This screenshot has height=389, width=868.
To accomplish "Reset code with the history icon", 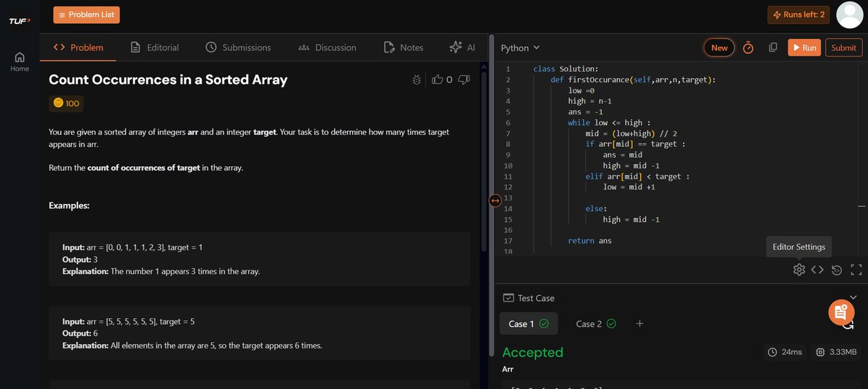I will point(837,270).
